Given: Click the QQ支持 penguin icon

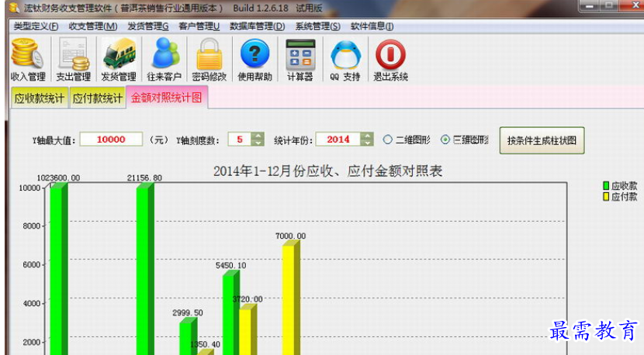Looking at the screenshot, I should [x=345, y=54].
